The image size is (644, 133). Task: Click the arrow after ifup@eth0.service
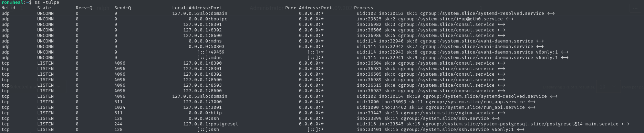pyautogui.click(x=510, y=19)
